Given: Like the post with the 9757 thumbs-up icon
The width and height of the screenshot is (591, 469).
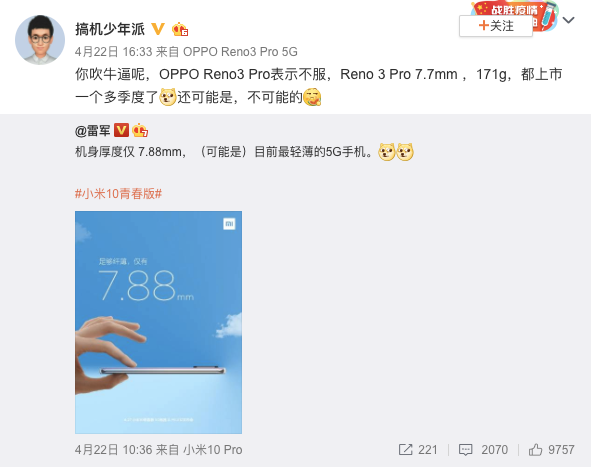Looking at the screenshot, I should tap(535, 449).
